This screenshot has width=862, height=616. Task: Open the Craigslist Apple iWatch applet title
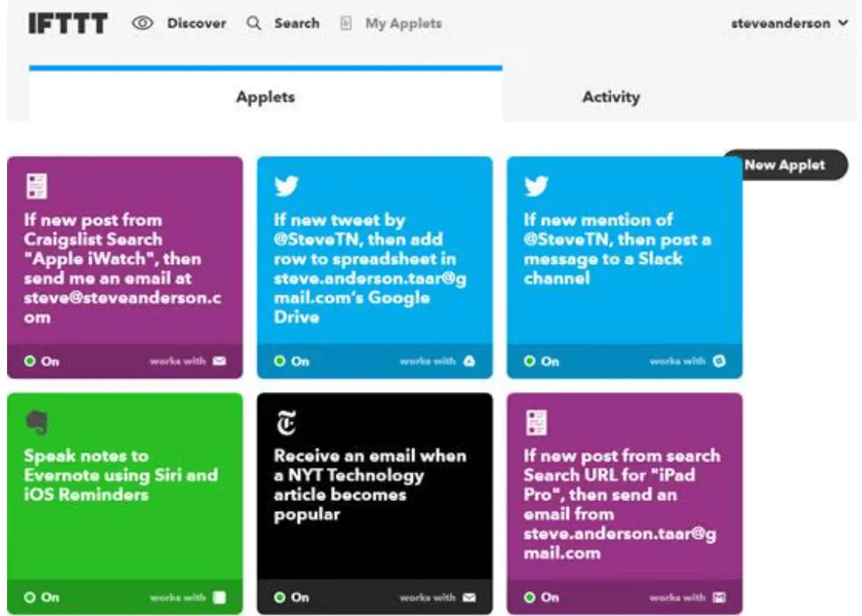pos(123,268)
